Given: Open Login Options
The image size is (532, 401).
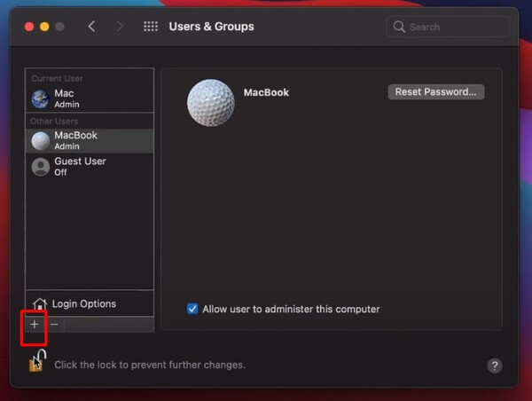Looking at the screenshot, I should [x=90, y=303].
